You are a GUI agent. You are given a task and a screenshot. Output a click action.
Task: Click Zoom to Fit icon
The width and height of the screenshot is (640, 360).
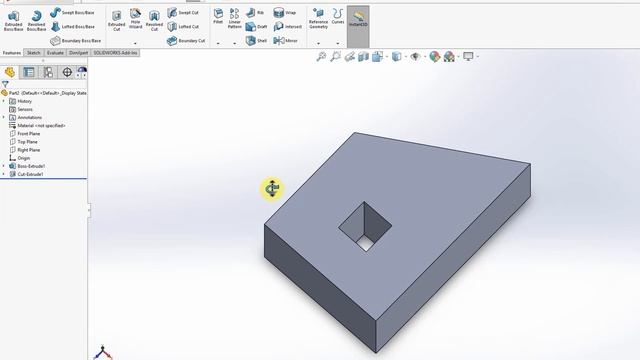[321, 57]
